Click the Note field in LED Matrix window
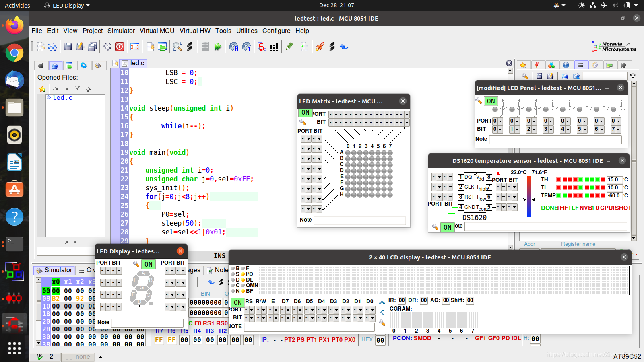The height and width of the screenshot is (362, 644). tap(359, 220)
